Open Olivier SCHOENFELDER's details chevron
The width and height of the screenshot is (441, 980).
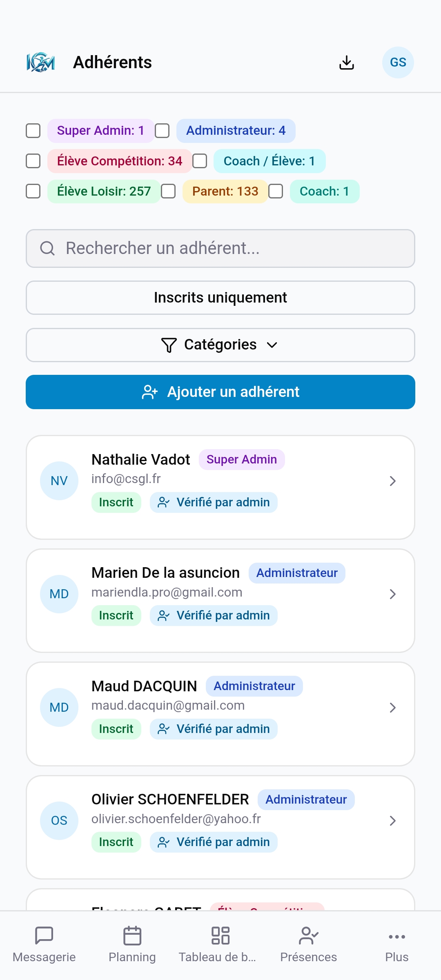point(393,821)
